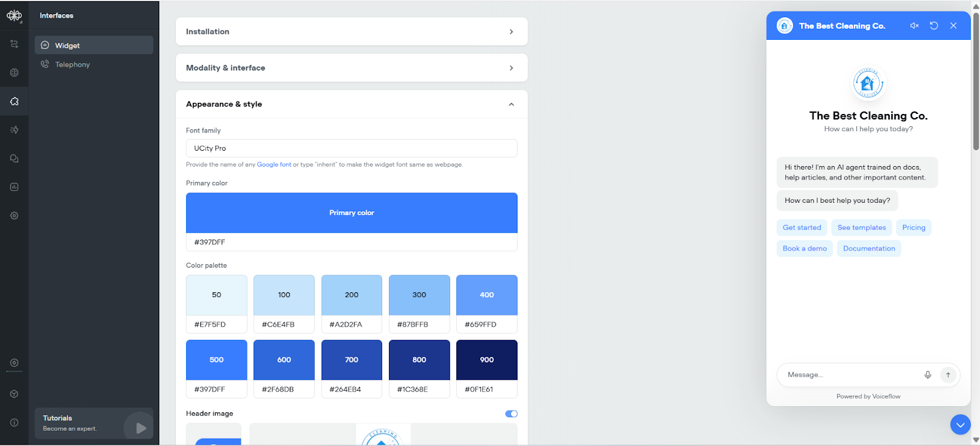Image resolution: width=980 pixels, height=446 pixels.
Task: Click the circular target icon in the left sidebar
Action: coord(14,363)
